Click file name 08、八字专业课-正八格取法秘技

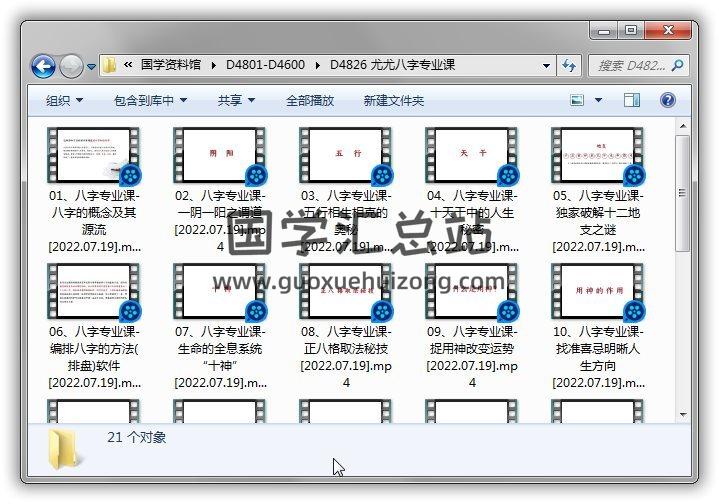[x=346, y=357]
